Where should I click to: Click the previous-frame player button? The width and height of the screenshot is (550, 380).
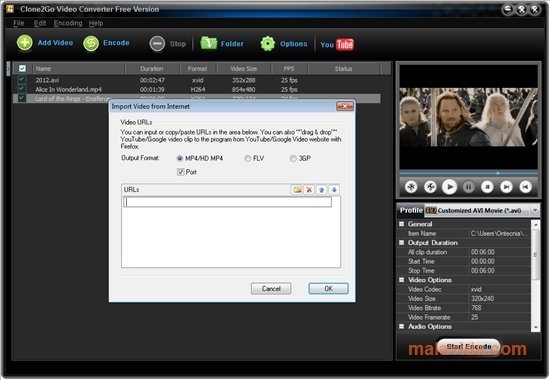pyautogui.click(x=525, y=187)
